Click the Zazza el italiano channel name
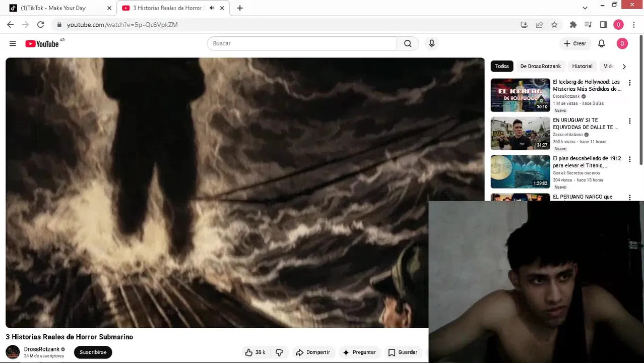This screenshot has height=363, width=644. point(568,135)
